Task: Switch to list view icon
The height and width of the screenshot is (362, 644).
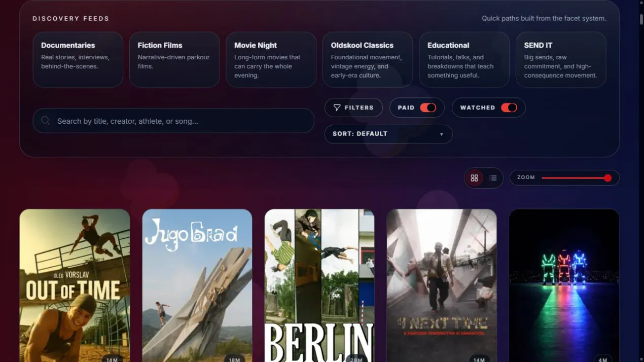Action: (493, 178)
